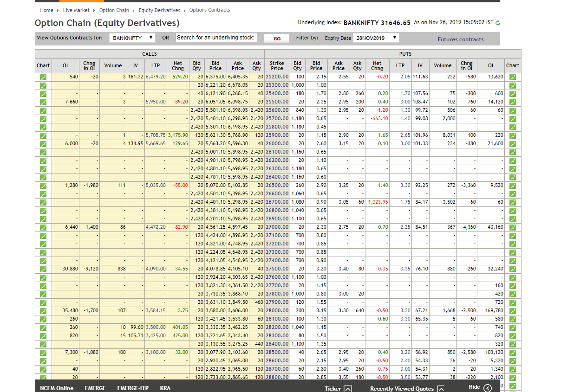Go to Live Market in the breadcrumb

point(76,10)
